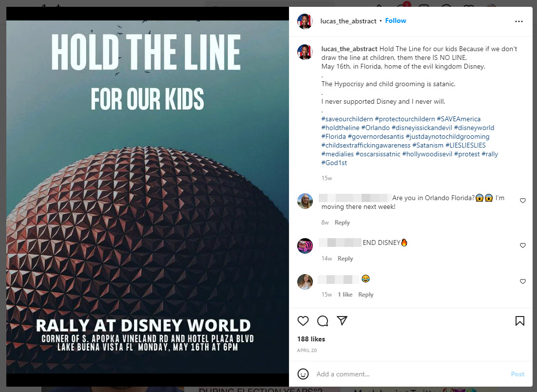Like the post with the heart icon
Screen dimensions: 537x392
303,321
